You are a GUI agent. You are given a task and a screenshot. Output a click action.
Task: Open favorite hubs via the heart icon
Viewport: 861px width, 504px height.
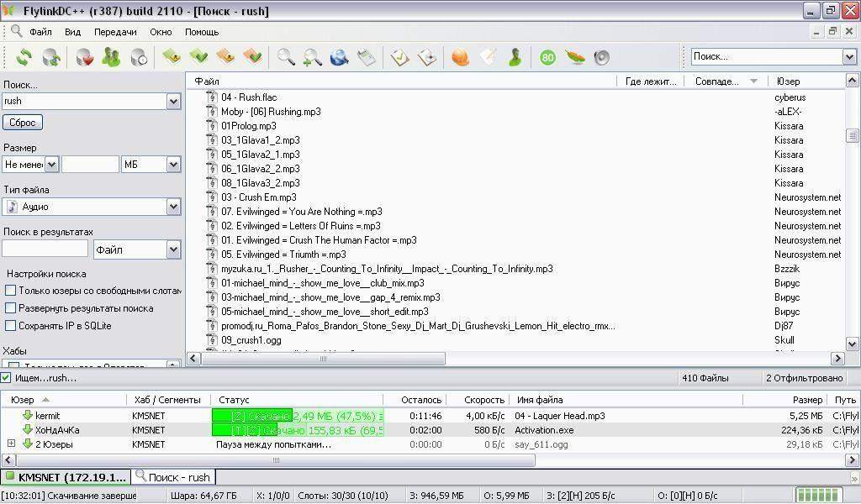tap(84, 57)
